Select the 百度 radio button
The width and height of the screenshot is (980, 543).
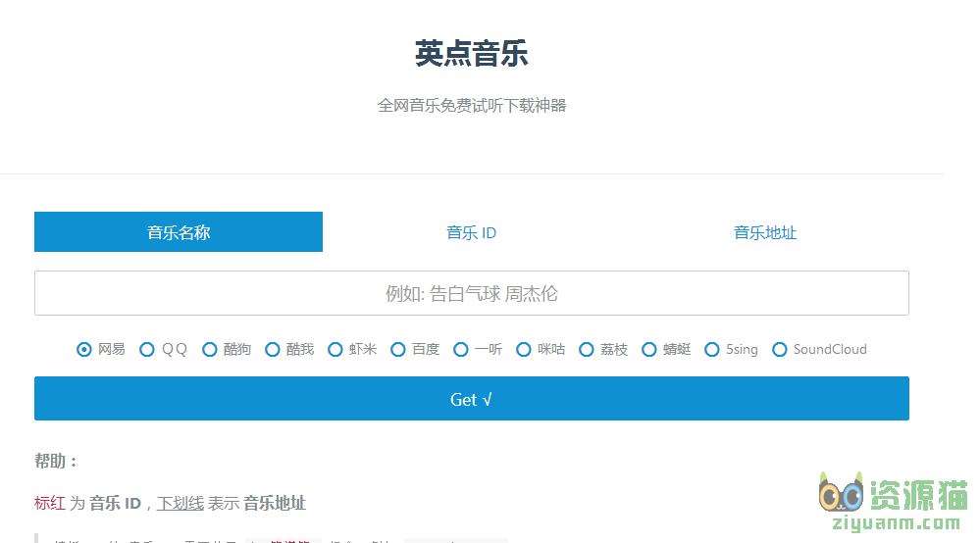click(x=398, y=350)
